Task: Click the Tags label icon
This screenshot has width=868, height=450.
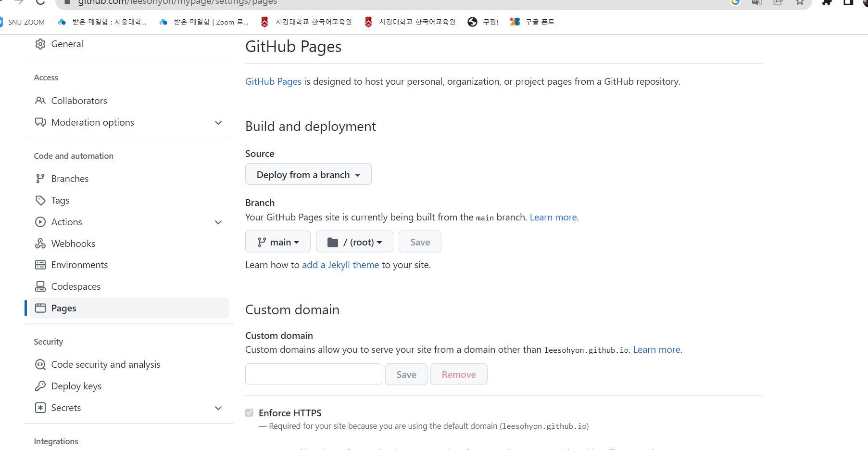Action: (40, 200)
